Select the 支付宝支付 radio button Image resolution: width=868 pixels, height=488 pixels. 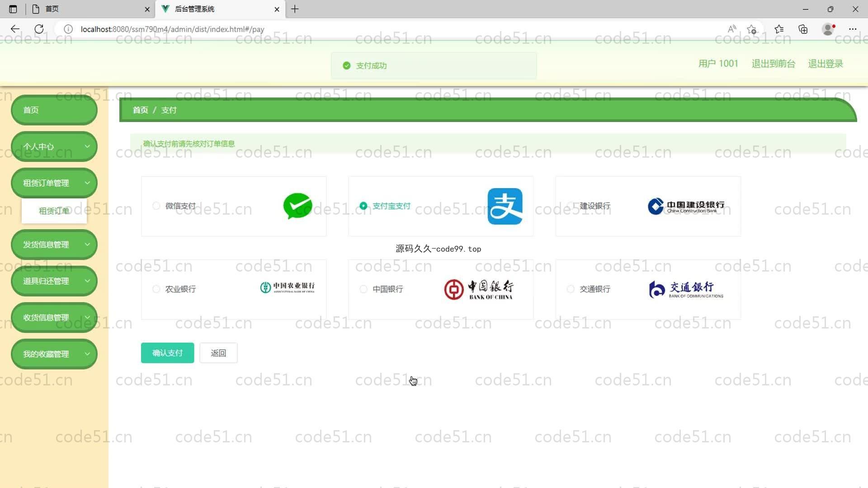click(x=363, y=206)
